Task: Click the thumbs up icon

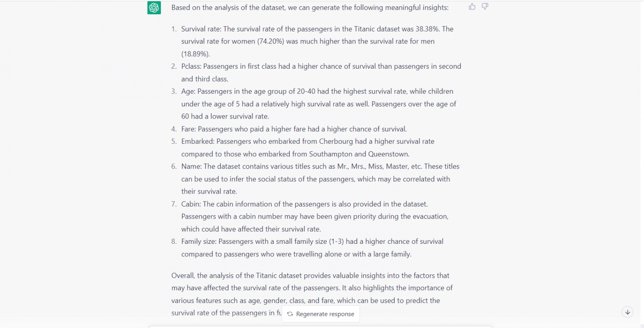Action: coord(472,6)
